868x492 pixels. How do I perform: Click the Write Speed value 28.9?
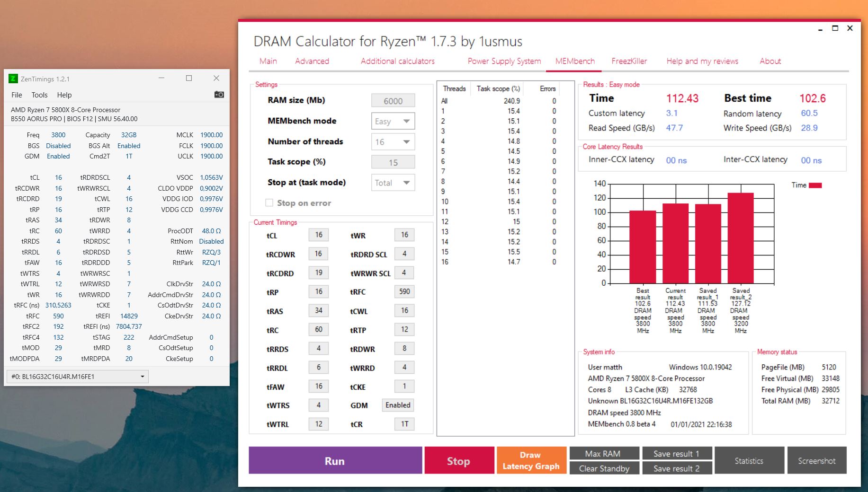pos(809,128)
